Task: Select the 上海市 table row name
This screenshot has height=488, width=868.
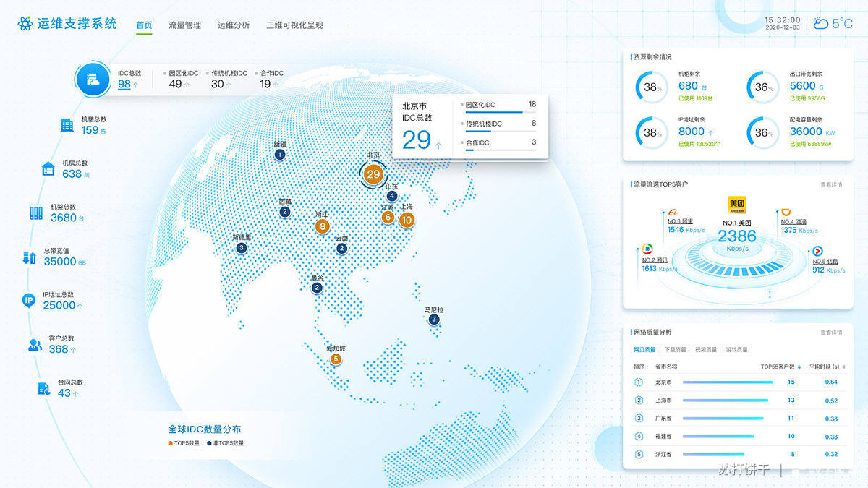Action: click(663, 400)
